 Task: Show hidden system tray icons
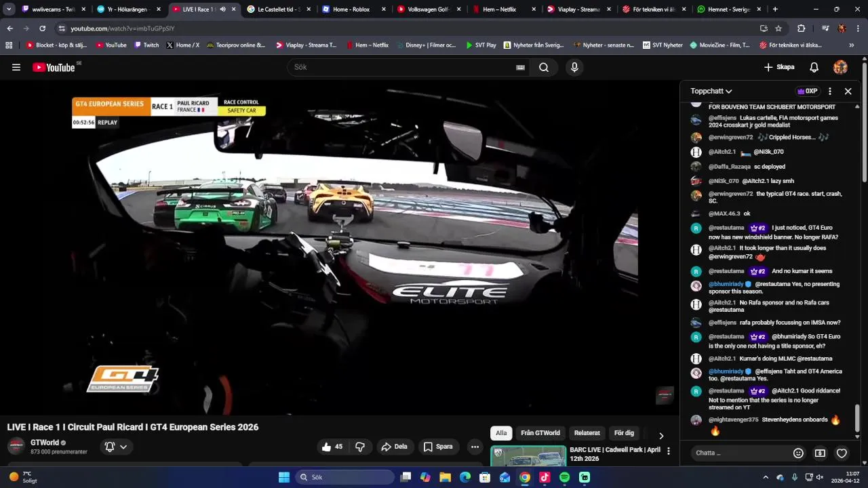tap(766, 477)
